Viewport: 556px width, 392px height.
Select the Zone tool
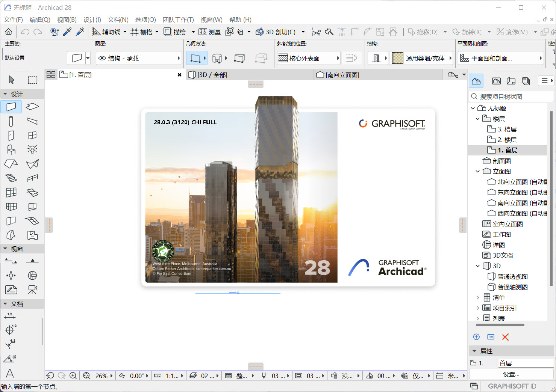tap(33, 235)
